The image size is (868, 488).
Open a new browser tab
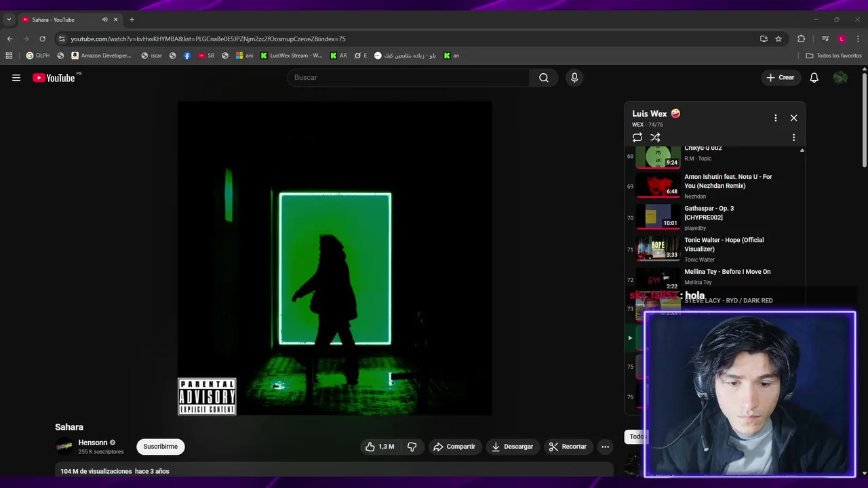tap(132, 20)
